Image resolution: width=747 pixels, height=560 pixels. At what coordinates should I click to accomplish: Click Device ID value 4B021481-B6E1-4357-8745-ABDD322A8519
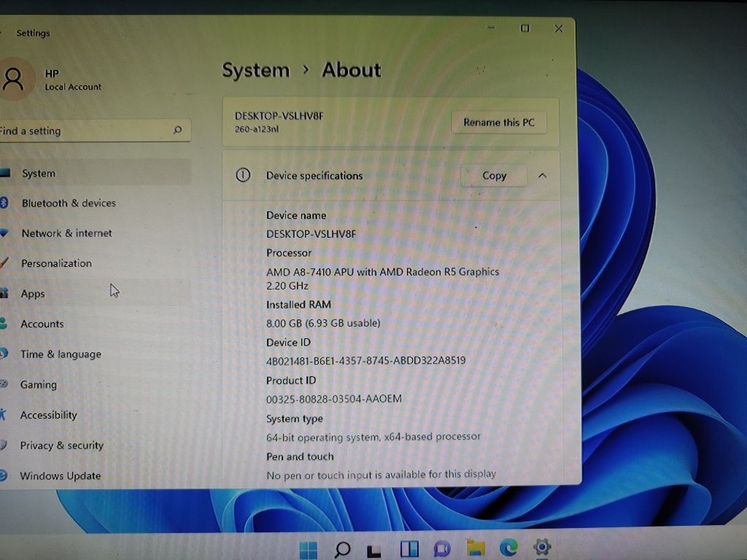coord(366,360)
